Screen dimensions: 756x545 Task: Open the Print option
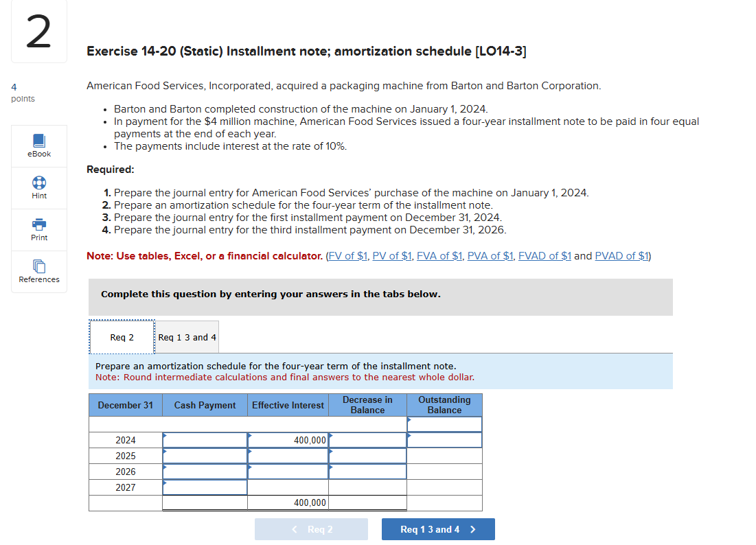(x=38, y=229)
